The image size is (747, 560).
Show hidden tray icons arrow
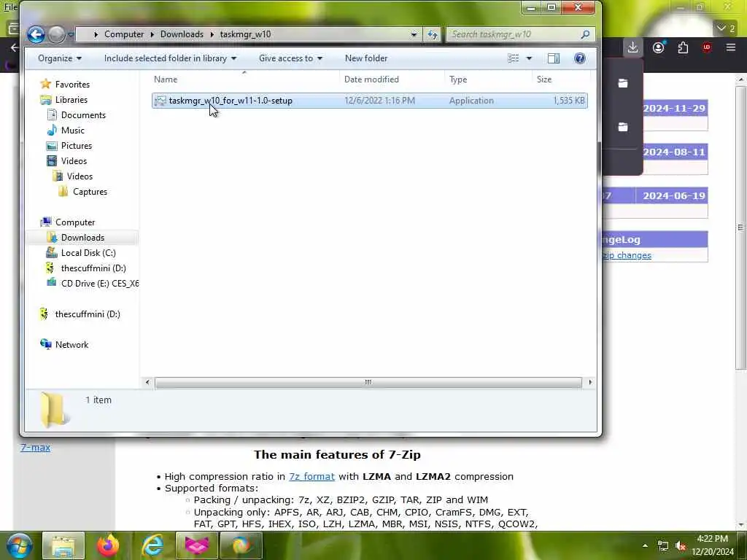(x=645, y=545)
